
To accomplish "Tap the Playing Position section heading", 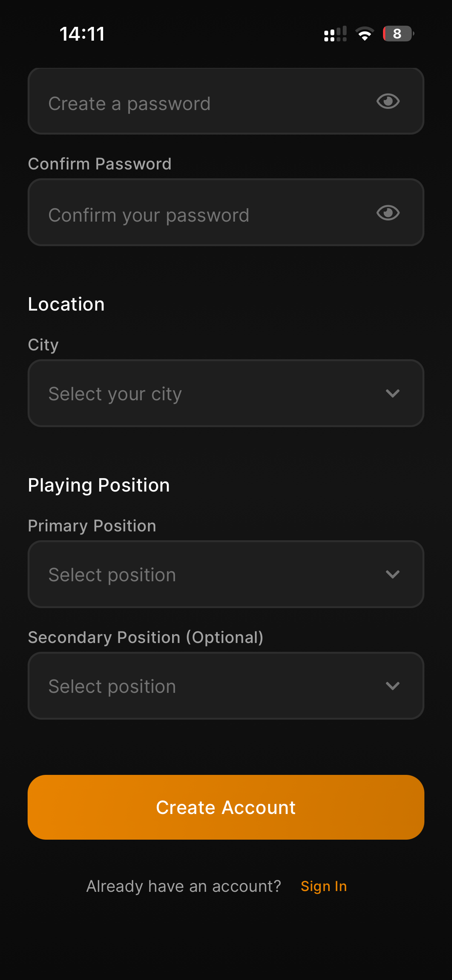I will 99,485.
